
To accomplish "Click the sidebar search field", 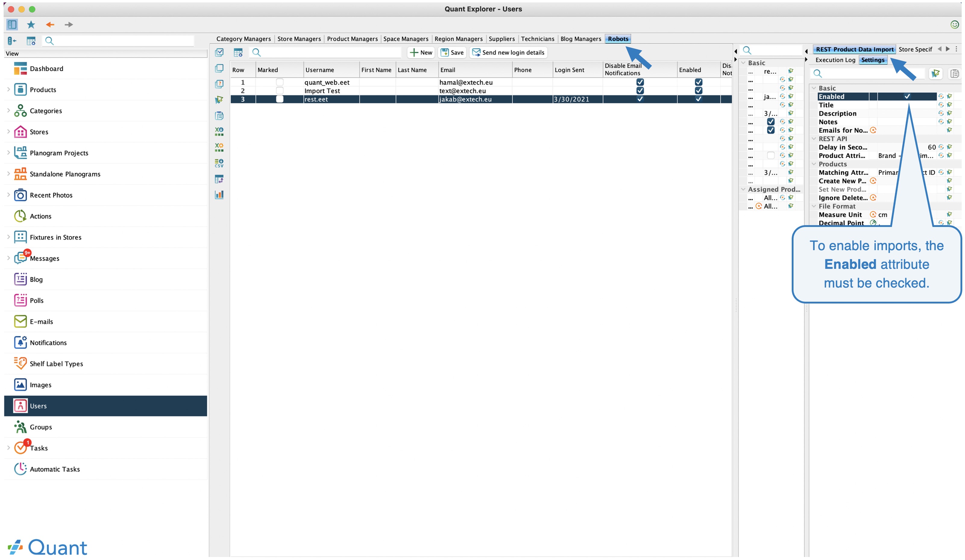I will 118,41.
